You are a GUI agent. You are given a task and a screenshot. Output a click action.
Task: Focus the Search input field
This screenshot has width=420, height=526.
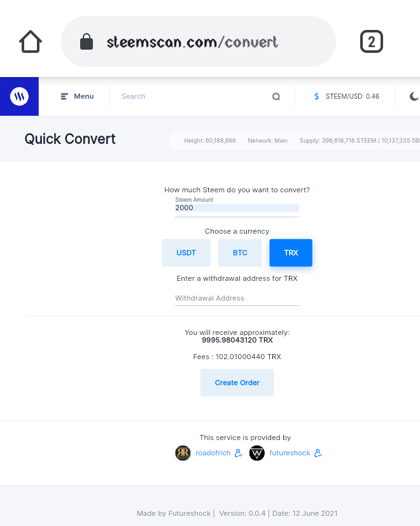pos(195,96)
